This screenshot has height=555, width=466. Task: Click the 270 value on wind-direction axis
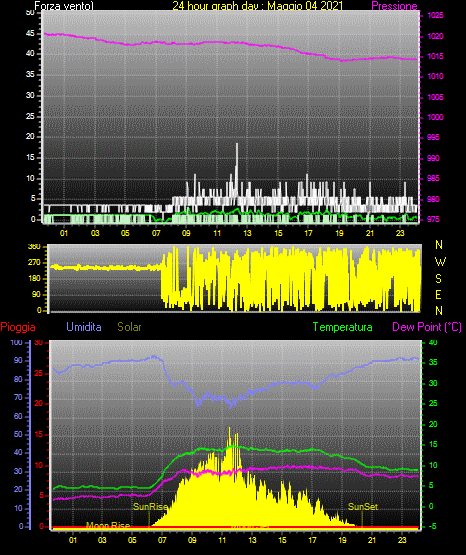[x=34, y=262]
